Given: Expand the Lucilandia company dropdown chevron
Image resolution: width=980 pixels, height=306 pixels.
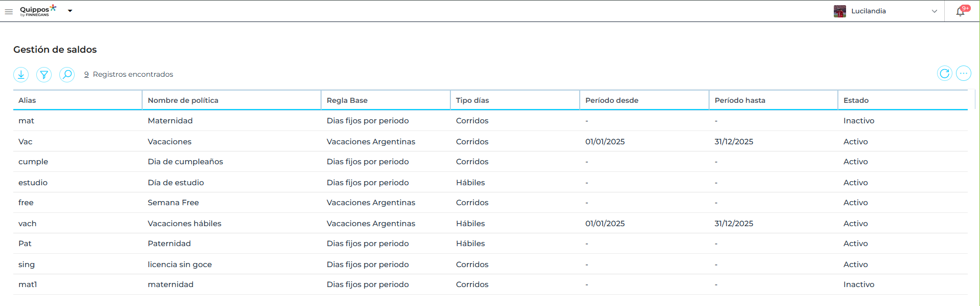Looking at the screenshot, I should click(x=934, y=11).
